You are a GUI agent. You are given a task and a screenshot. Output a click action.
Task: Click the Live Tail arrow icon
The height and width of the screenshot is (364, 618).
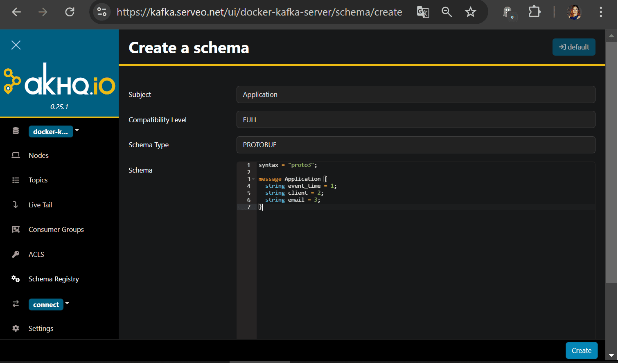point(16,205)
